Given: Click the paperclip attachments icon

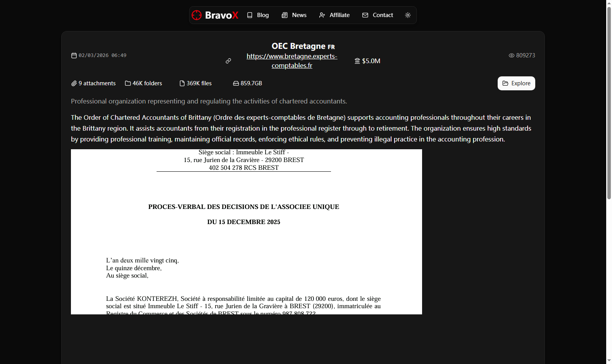Looking at the screenshot, I should [74, 83].
